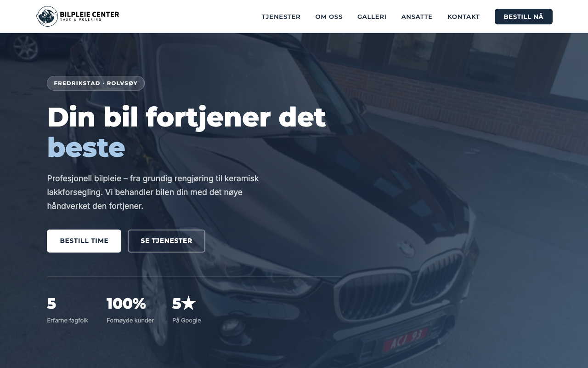Go to the Om Oss section

click(329, 17)
